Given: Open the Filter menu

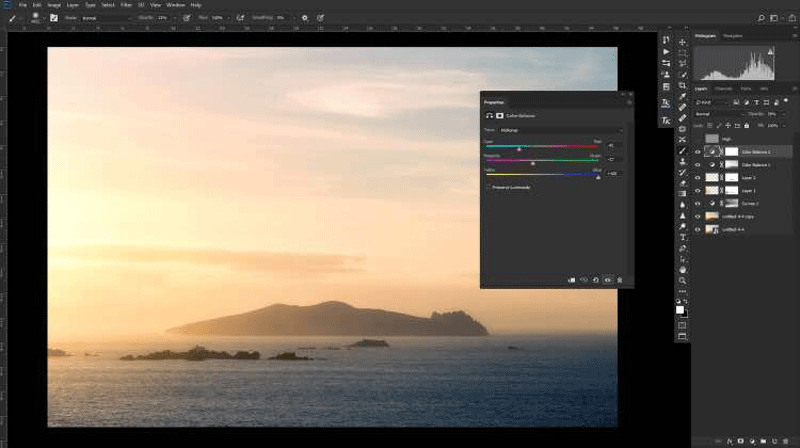Looking at the screenshot, I should [126, 5].
